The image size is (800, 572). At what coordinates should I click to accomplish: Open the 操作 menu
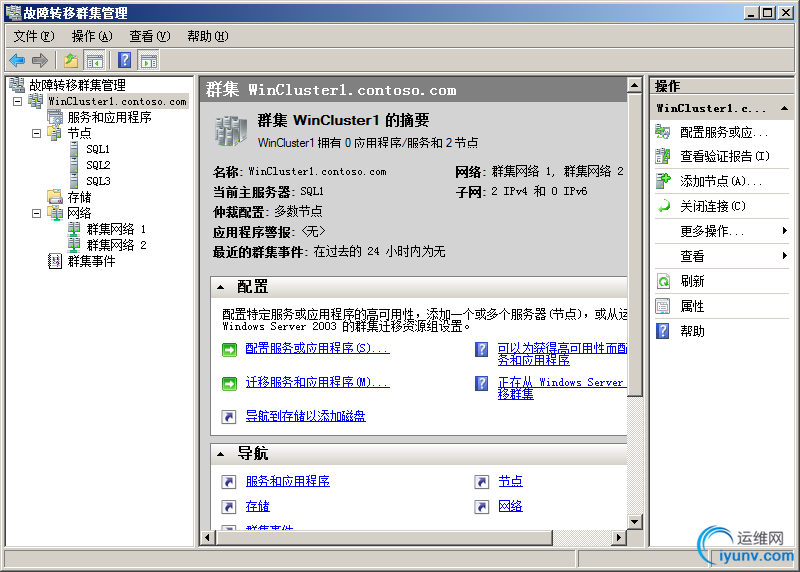(x=92, y=36)
